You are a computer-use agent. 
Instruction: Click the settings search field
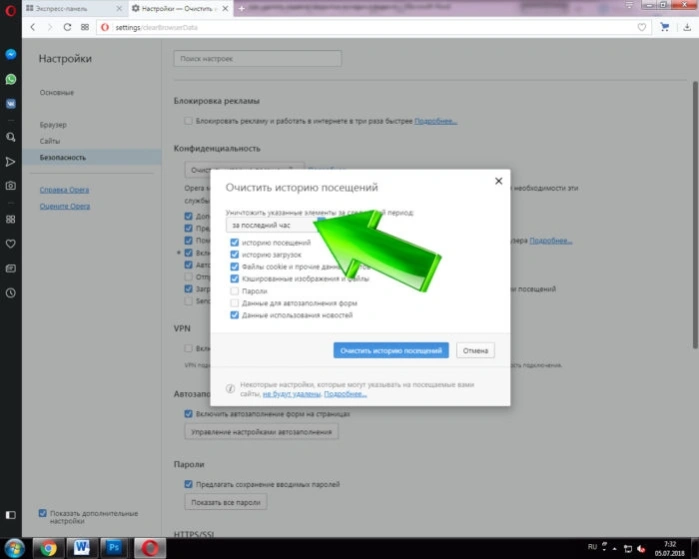258,58
